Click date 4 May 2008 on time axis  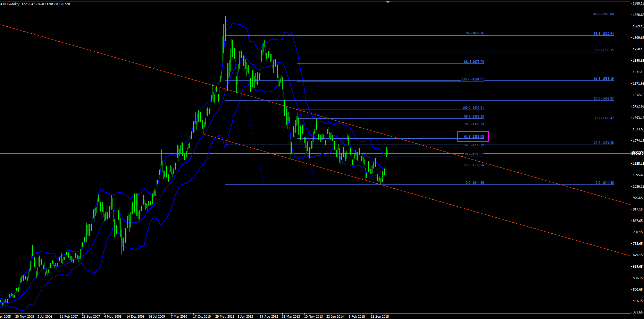113,317
